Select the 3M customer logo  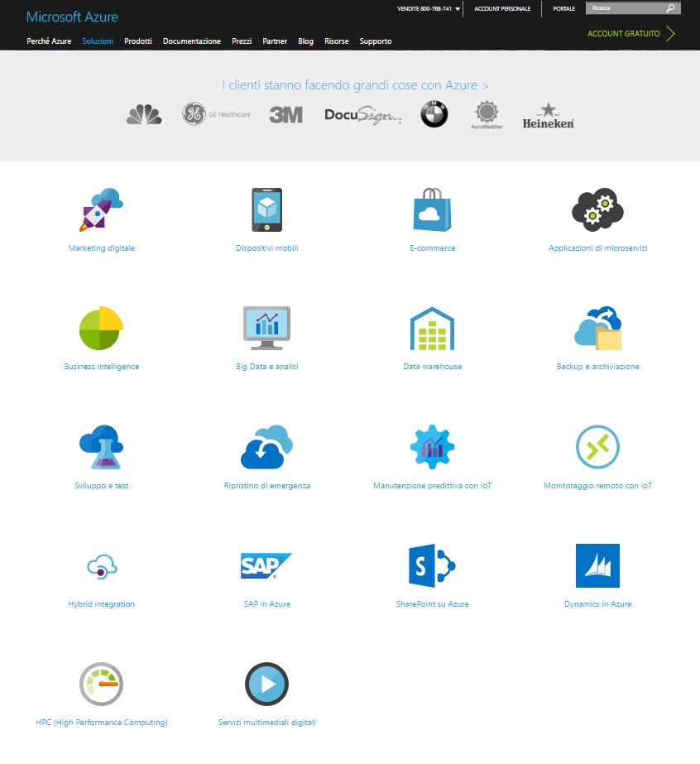[x=286, y=115]
